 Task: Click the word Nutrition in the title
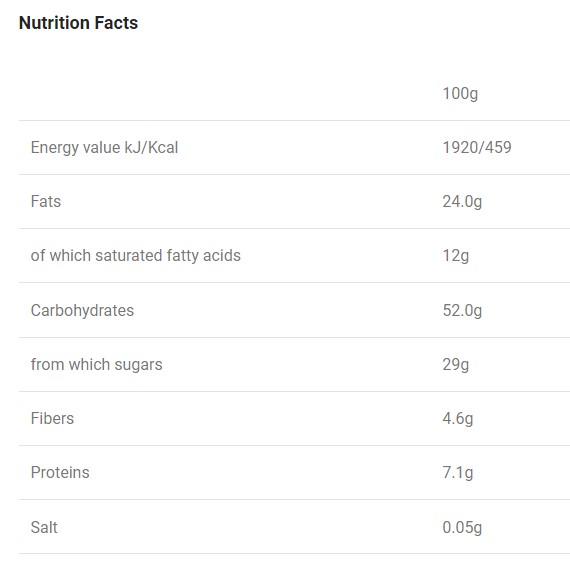pyautogui.click(x=54, y=23)
